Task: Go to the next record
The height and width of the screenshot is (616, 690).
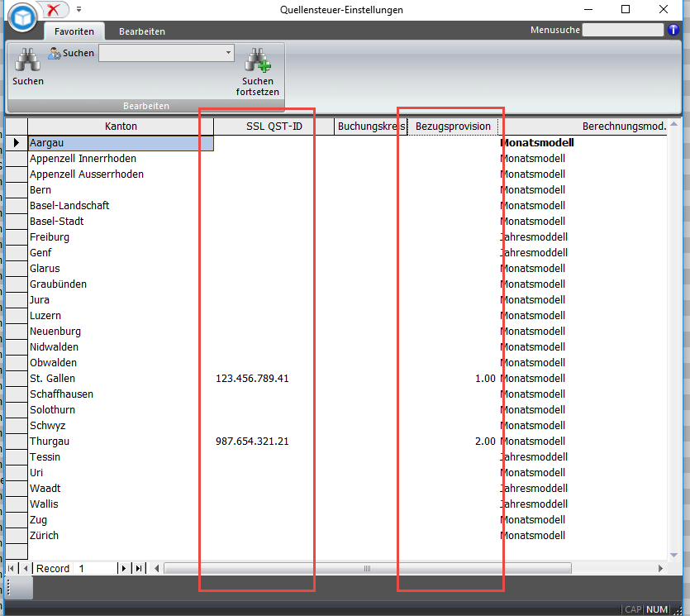Action: click(x=124, y=568)
